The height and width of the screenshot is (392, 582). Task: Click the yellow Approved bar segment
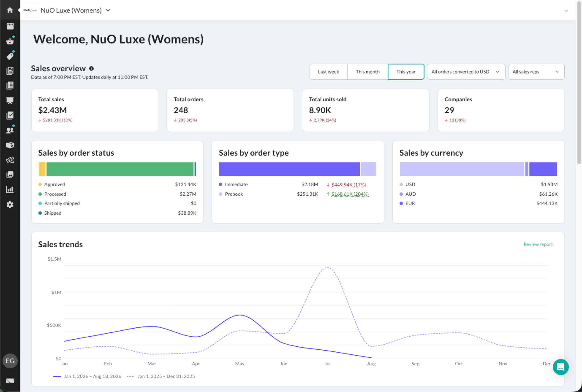click(42, 169)
